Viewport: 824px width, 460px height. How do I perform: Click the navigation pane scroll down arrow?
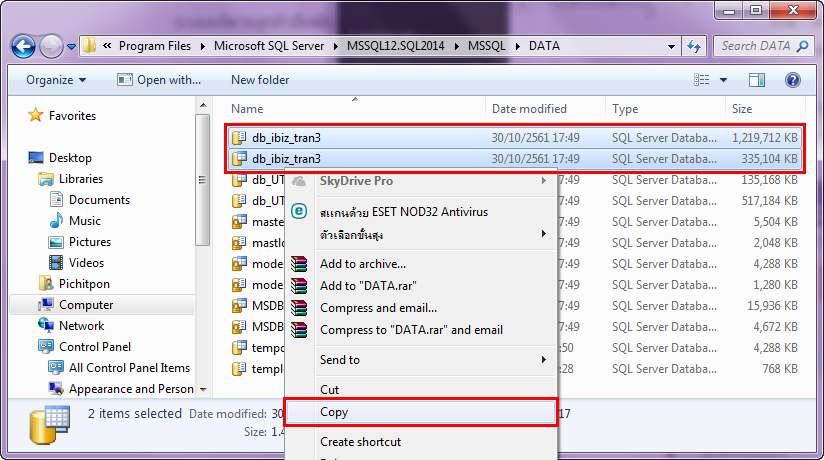[203, 390]
